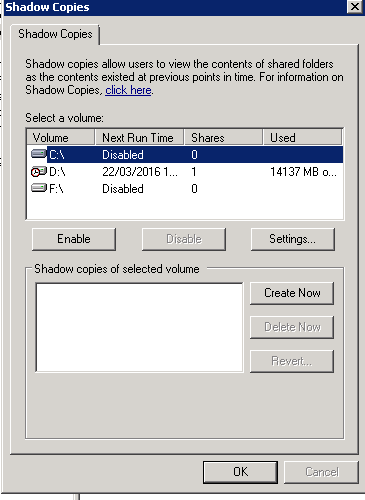
Task: Select the C:\ volume row label
Action: coord(57,155)
